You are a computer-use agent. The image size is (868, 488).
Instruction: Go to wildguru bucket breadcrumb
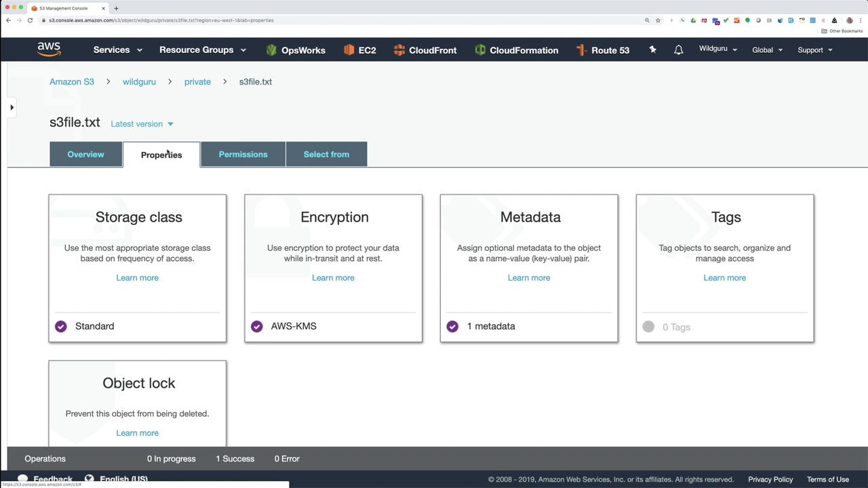tap(139, 81)
